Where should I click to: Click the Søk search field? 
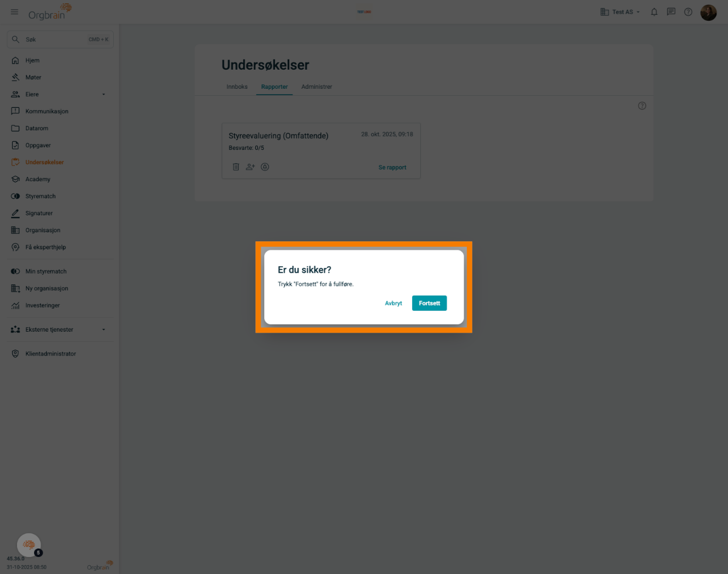point(60,39)
